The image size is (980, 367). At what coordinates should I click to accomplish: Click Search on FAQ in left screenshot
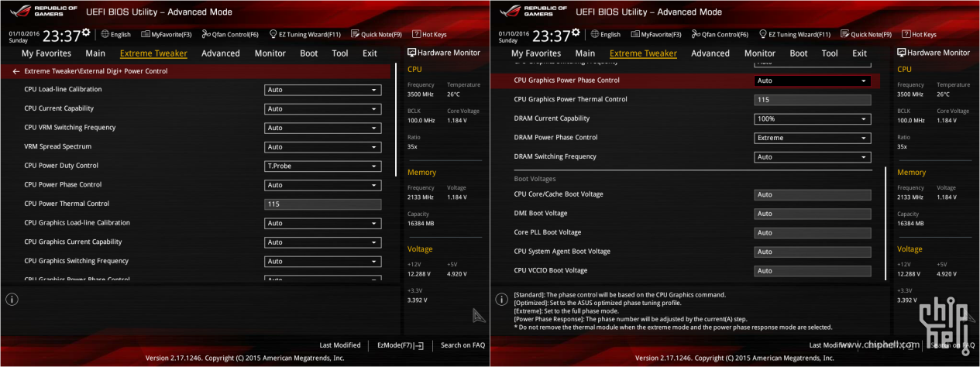(x=462, y=345)
